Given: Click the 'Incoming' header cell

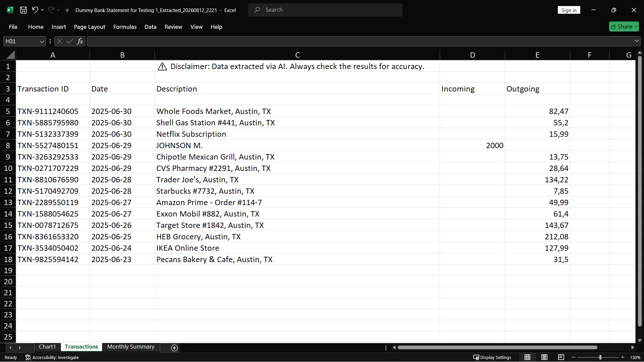Looking at the screenshot, I should [x=472, y=89].
